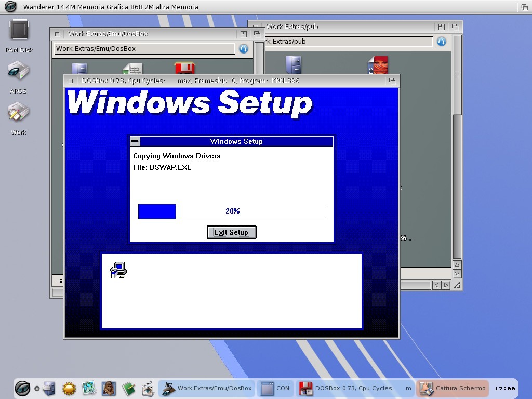Select the PIC image file in Extras/pub window
532x399 pixels.
[378, 65]
